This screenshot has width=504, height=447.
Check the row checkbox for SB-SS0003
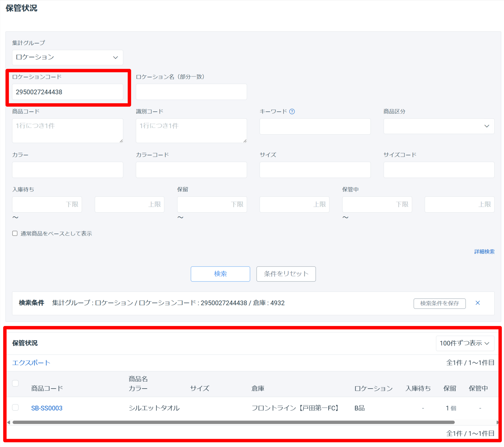coord(15,407)
